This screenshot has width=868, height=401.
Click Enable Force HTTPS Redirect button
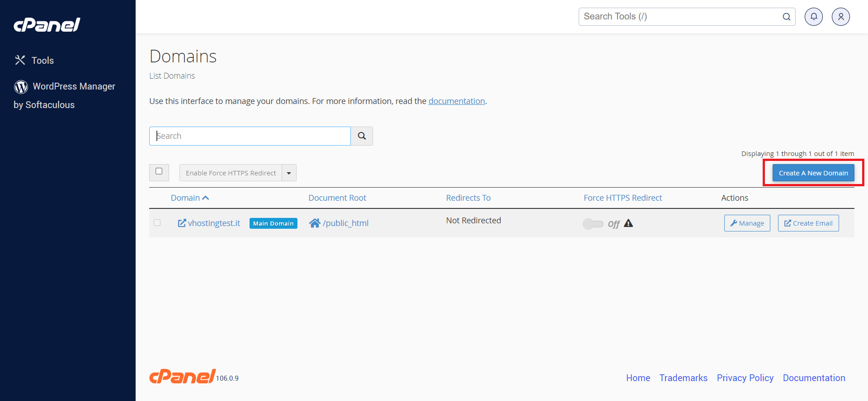pos(231,173)
